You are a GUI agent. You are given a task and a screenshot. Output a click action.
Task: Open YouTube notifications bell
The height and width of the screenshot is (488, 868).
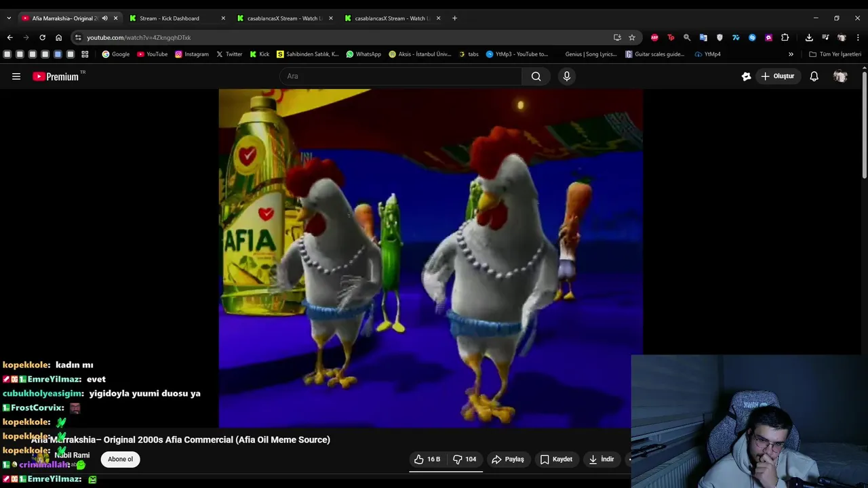point(814,77)
